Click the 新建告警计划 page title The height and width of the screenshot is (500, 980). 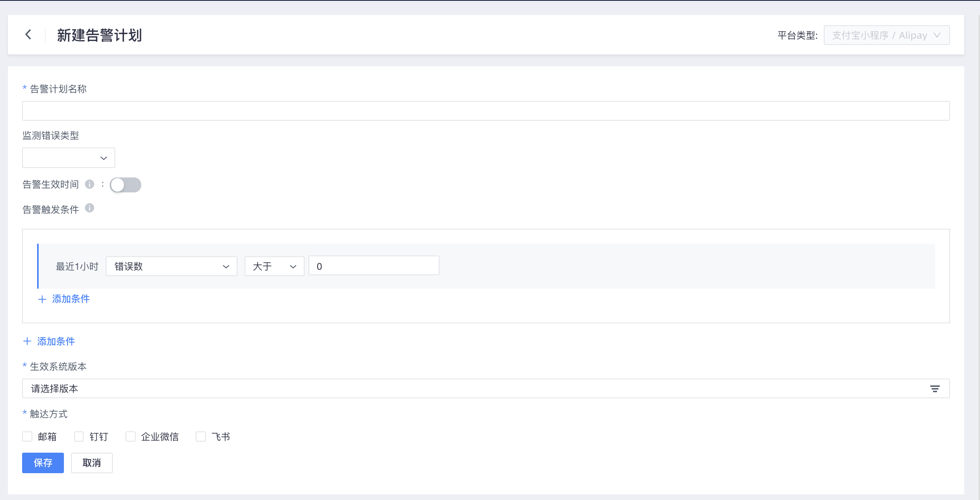[99, 35]
